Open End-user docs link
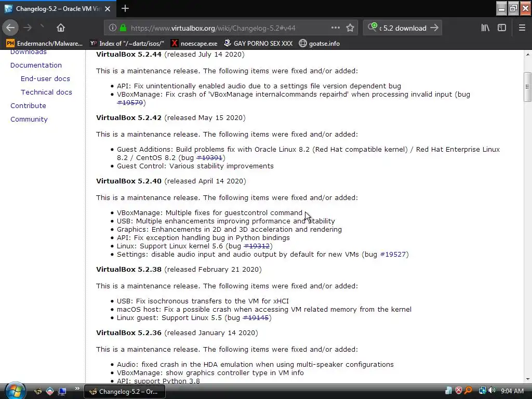This screenshot has width=532, height=399. coord(45,79)
